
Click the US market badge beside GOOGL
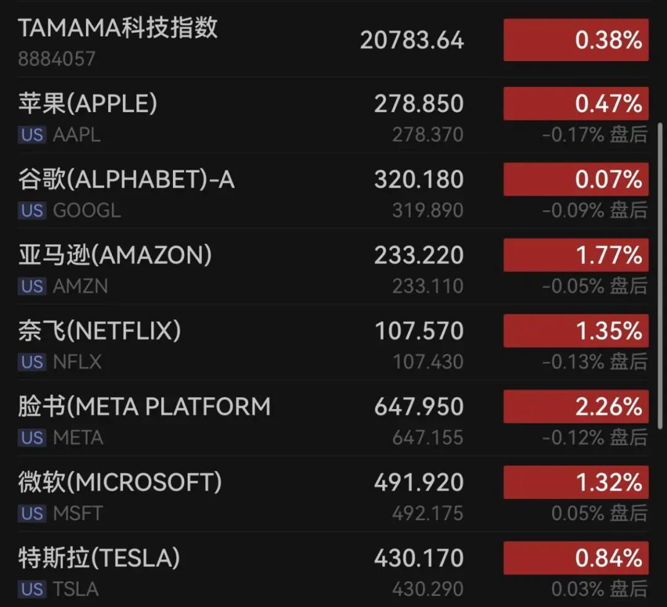pyautogui.click(x=31, y=211)
